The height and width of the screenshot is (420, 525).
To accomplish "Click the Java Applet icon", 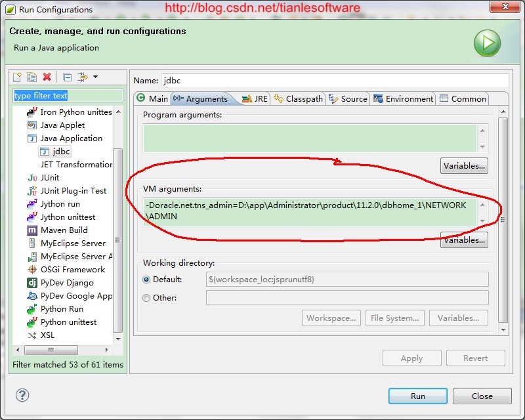I will (32, 125).
